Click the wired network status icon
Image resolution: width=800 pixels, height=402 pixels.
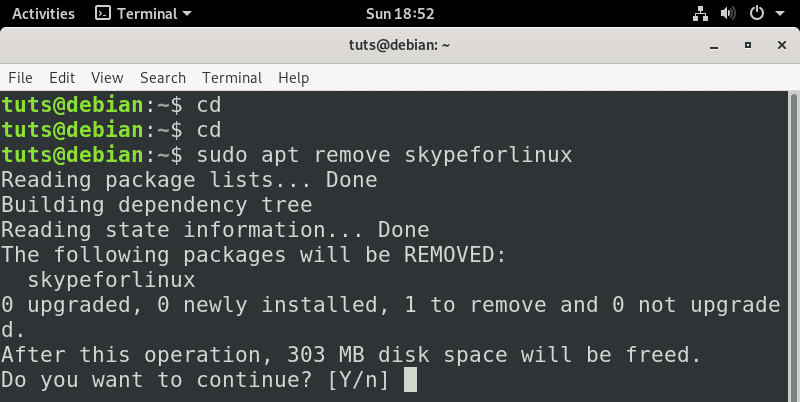(x=700, y=14)
